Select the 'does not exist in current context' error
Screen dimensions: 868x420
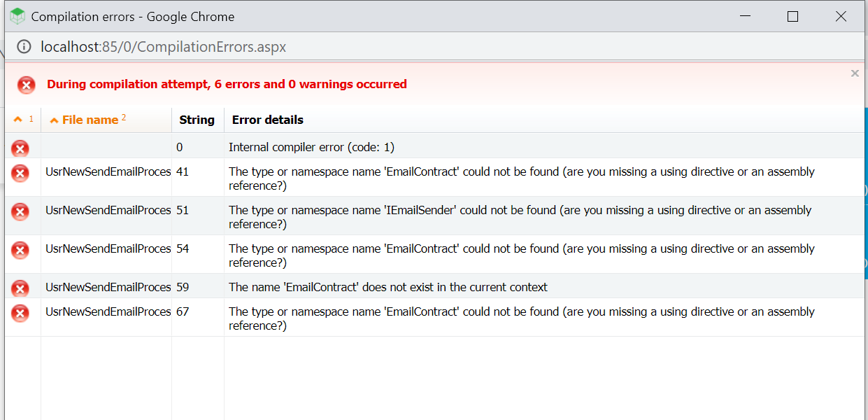point(388,287)
